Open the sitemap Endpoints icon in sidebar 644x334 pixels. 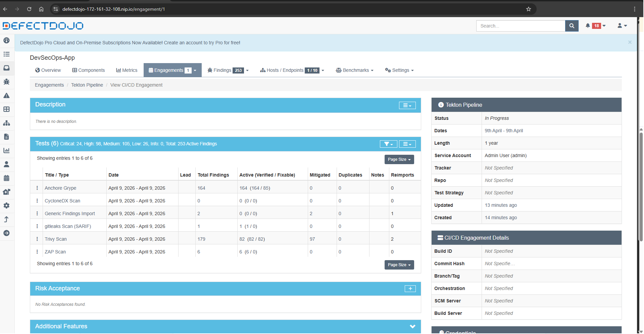coord(7,123)
